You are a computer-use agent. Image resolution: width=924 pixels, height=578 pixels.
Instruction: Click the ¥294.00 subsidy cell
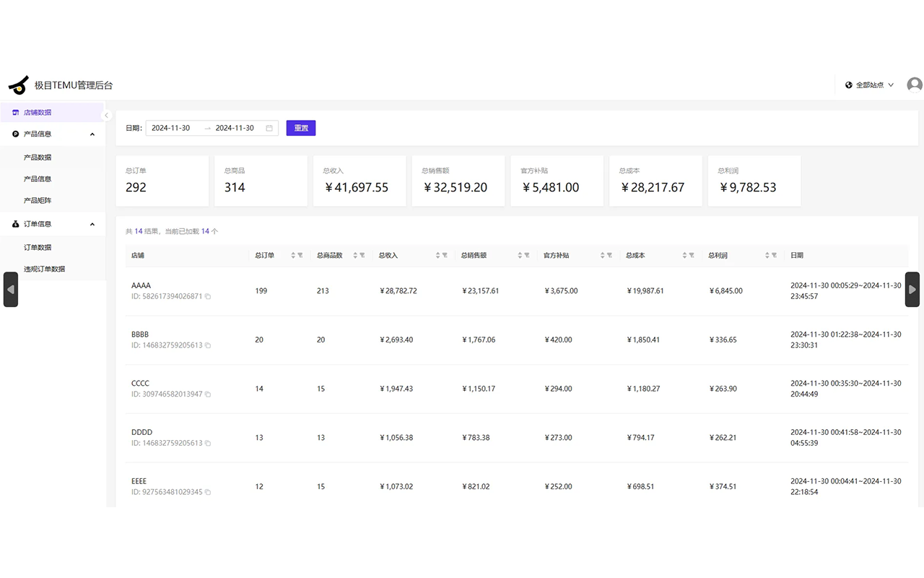pyautogui.click(x=558, y=389)
